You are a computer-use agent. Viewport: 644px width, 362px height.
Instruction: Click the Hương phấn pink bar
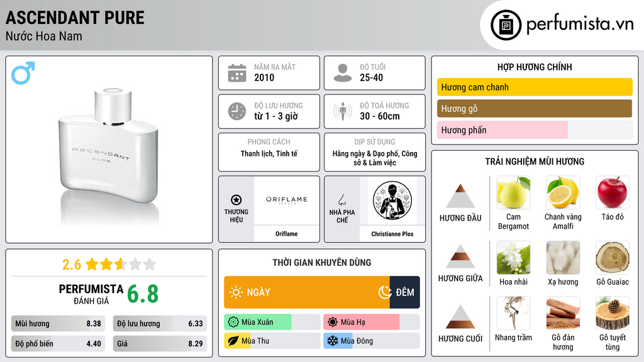[x=502, y=130]
